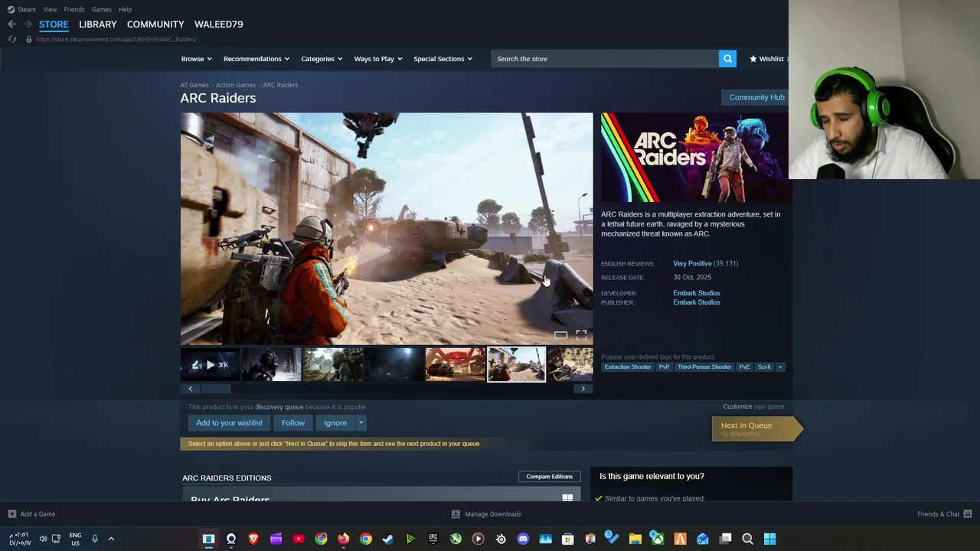
Task: Click the Ignore button
Action: tap(335, 423)
